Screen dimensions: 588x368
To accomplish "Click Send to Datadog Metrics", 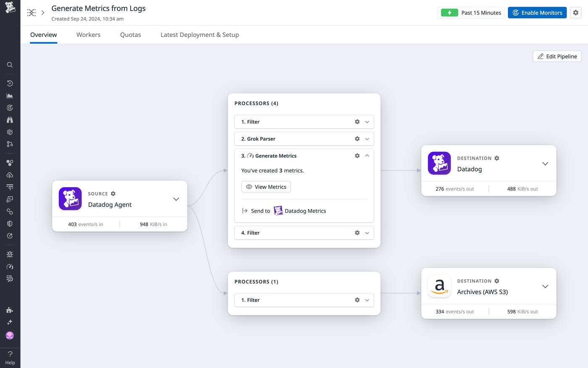I will click(284, 211).
